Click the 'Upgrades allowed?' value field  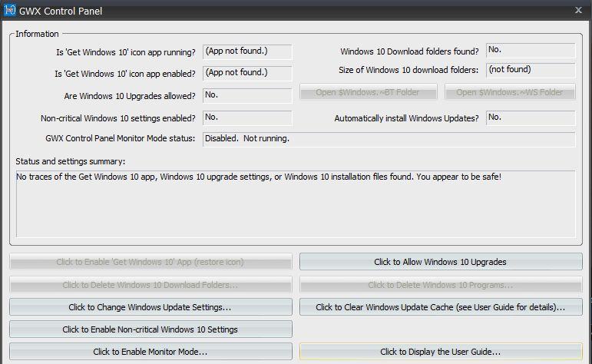[247, 95]
